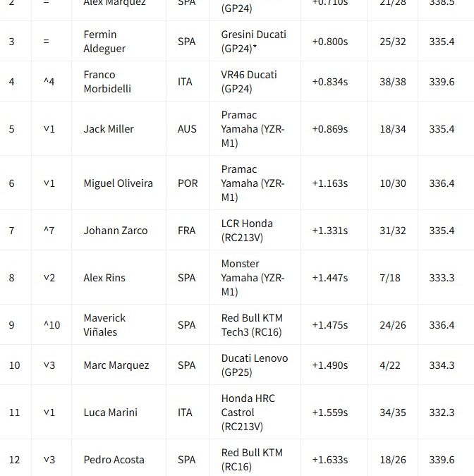The height and width of the screenshot is (476, 474).
Task: Click the AUS nationality cell
Action: coord(187,129)
